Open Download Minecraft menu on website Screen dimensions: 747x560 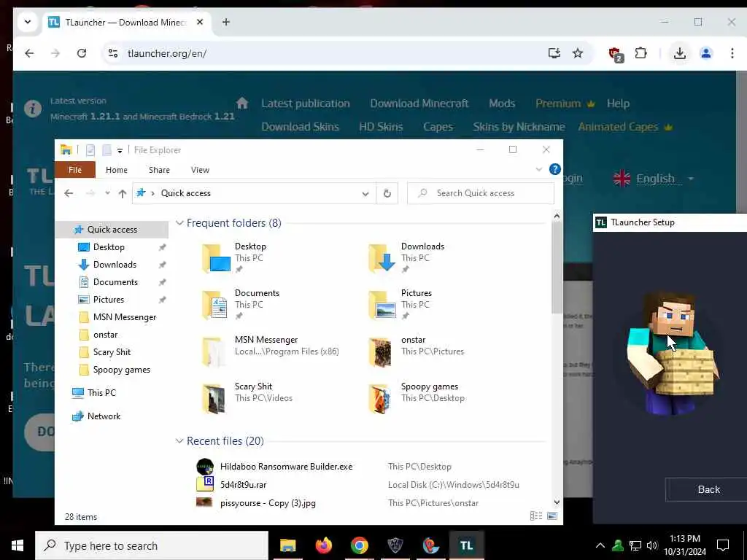(x=419, y=104)
